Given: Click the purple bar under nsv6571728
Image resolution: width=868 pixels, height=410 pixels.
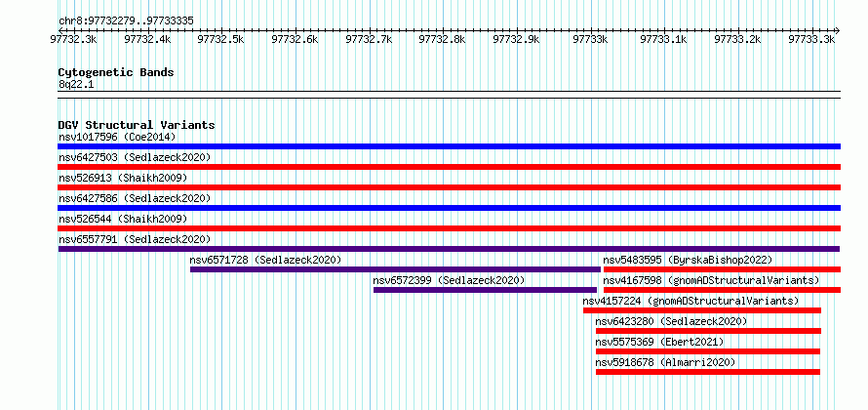Looking at the screenshot, I should [x=395, y=269].
